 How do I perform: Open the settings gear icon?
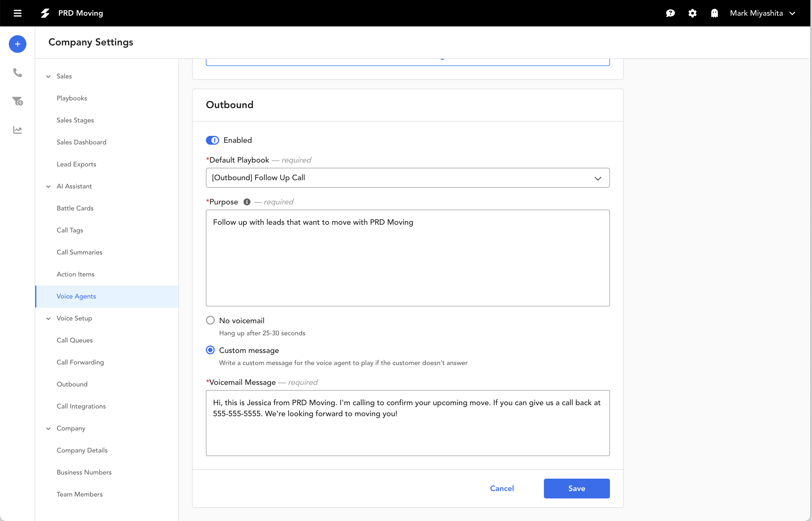point(692,13)
